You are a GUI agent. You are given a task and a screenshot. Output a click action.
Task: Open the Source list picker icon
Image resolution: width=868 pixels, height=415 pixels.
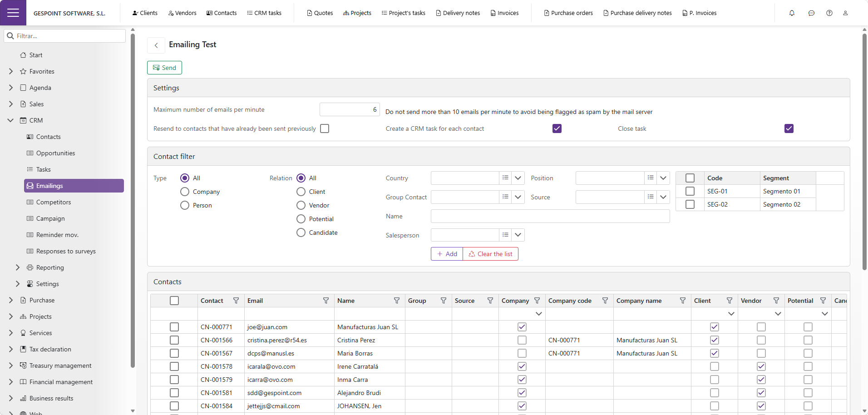click(x=651, y=197)
